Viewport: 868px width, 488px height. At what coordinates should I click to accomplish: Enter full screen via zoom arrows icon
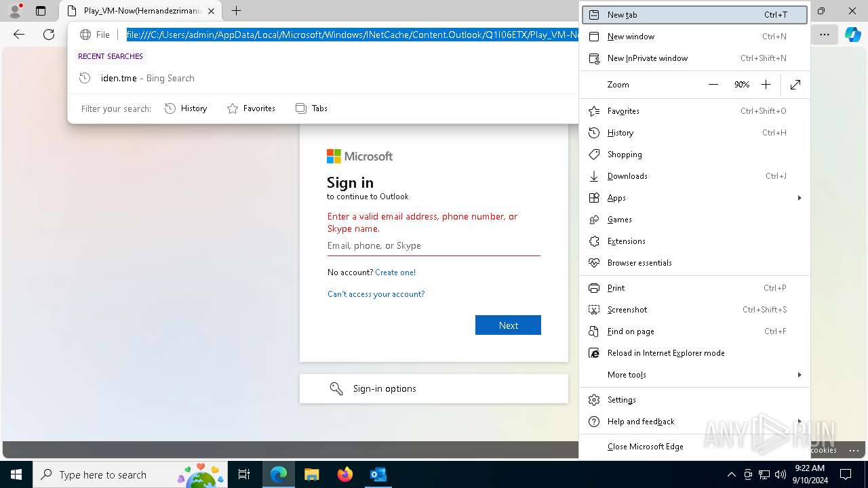coord(795,85)
